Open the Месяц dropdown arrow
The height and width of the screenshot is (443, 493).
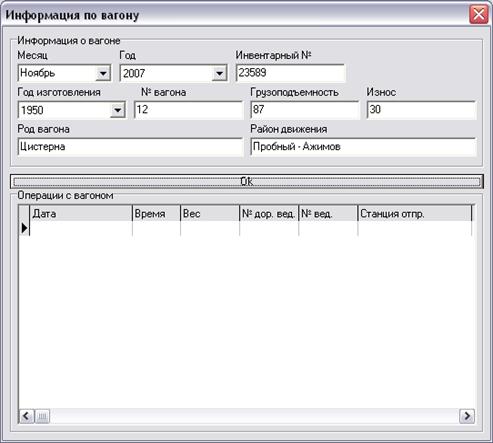pyautogui.click(x=103, y=73)
